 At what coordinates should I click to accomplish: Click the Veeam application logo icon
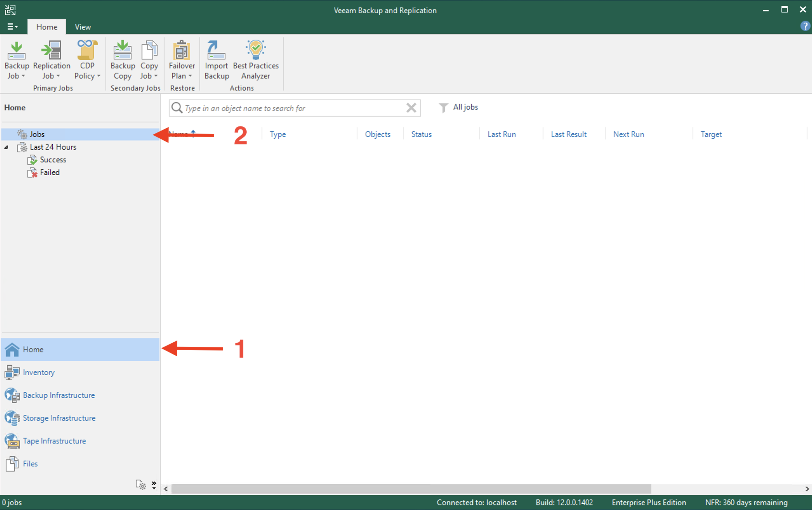pyautogui.click(x=10, y=10)
